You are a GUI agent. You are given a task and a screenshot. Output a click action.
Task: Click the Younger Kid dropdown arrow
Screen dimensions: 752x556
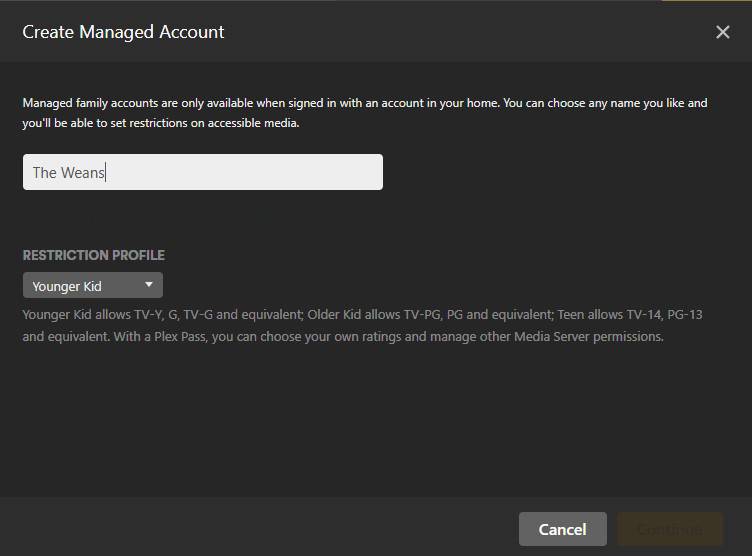pos(149,285)
